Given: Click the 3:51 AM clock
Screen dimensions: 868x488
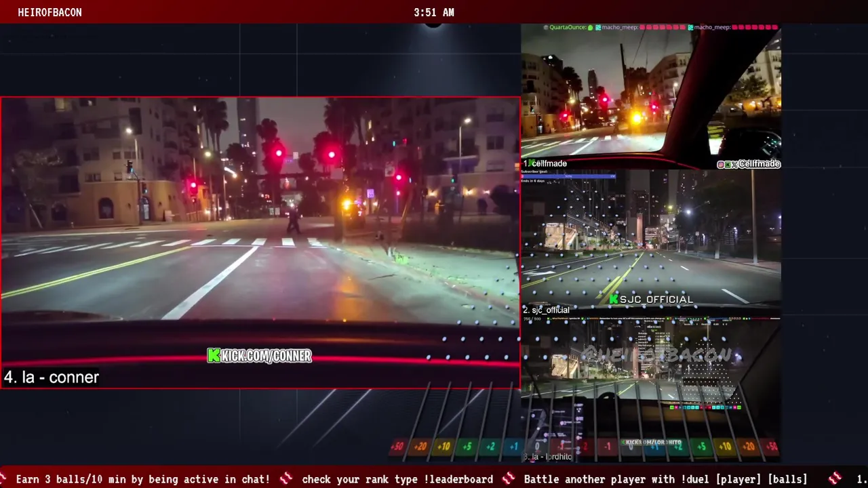Looking at the screenshot, I should pyautogui.click(x=434, y=12).
